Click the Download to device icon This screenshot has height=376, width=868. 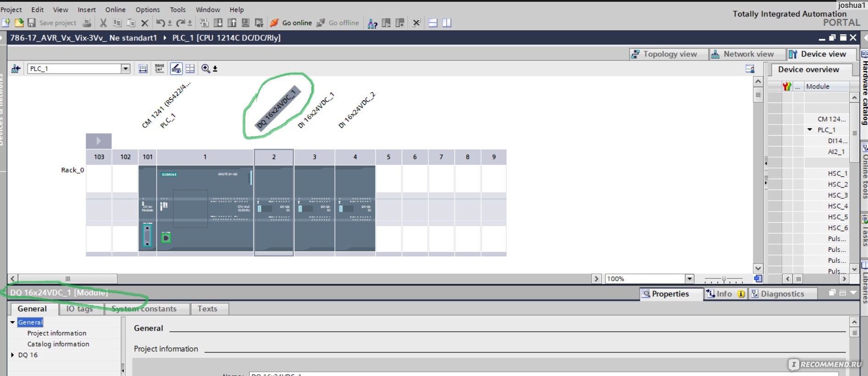(218, 22)
